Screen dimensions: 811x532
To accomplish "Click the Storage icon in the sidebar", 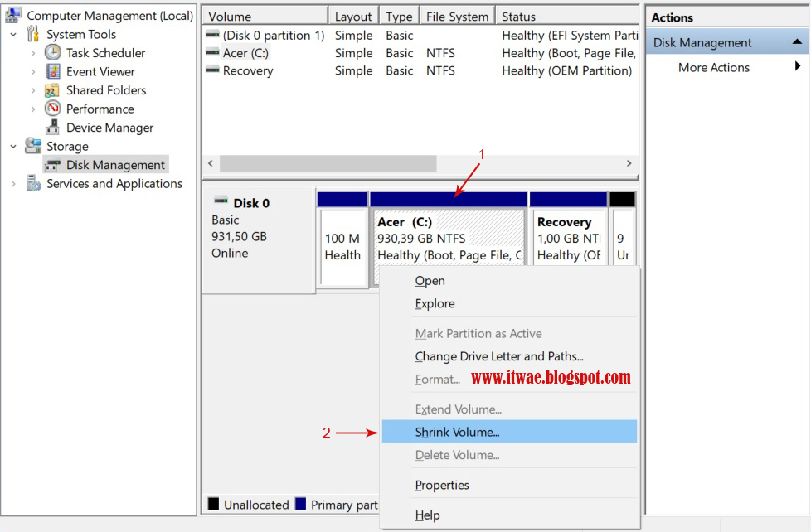I will pos(32,146).
